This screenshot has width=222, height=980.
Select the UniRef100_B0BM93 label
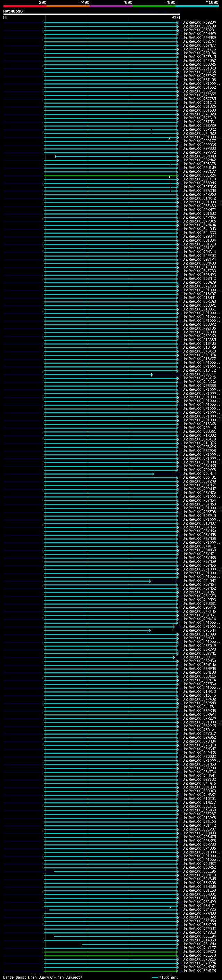pyautogui.click(x=199, y=275)
